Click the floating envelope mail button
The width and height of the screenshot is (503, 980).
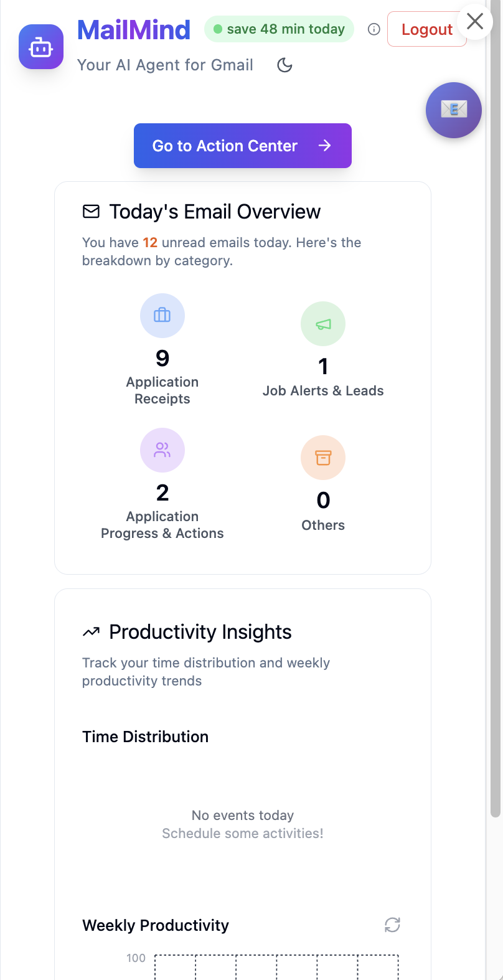(x=453, y=110)
